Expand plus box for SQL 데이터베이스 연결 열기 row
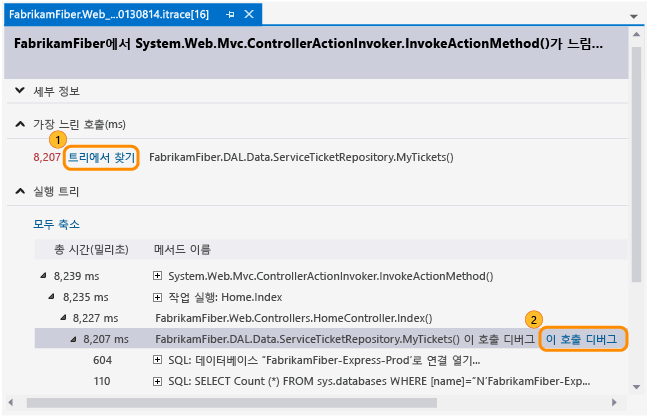 pos(157,360)
